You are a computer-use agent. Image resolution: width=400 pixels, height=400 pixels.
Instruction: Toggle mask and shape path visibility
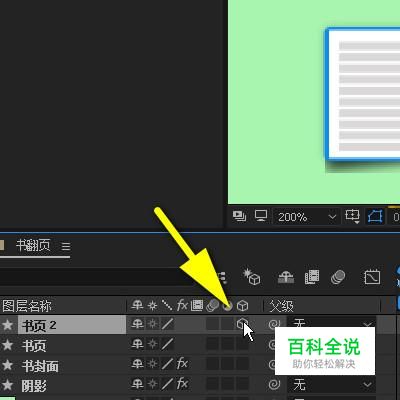coord(375,217)
